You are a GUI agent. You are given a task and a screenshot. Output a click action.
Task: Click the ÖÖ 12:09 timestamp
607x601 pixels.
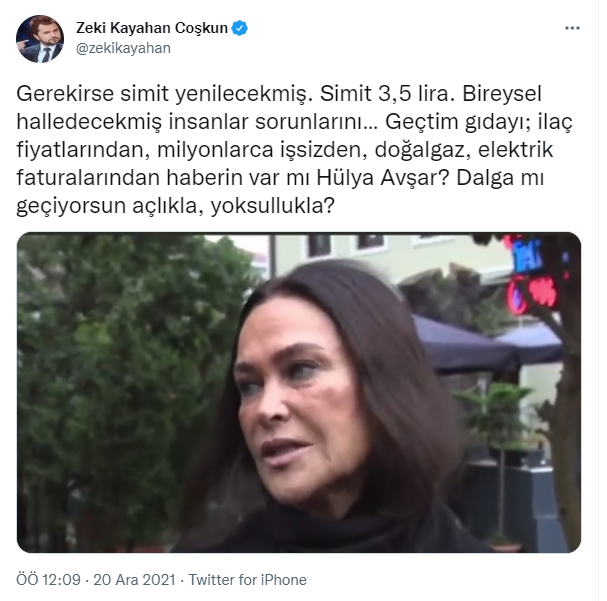(48, 580)
